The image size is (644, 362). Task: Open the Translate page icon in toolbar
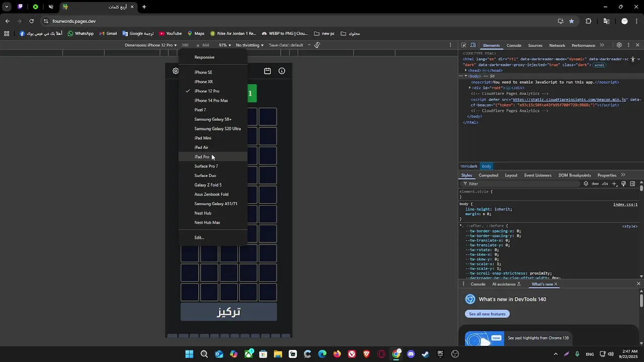click(x=606, y=21)
